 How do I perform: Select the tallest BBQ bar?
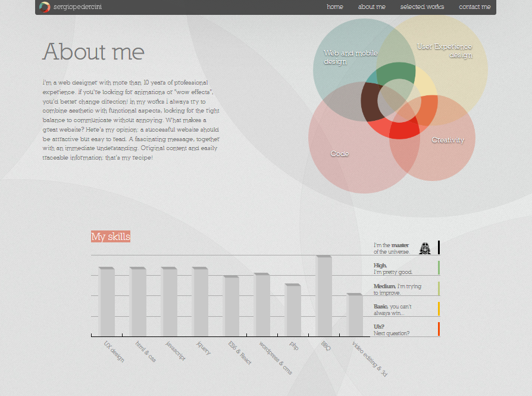[324, 296]
